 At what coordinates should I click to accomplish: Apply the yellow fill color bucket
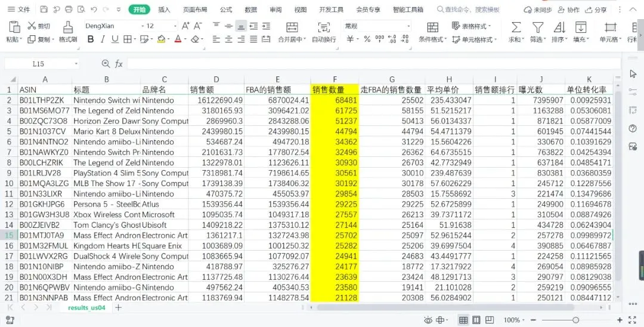tap(161, 39)
